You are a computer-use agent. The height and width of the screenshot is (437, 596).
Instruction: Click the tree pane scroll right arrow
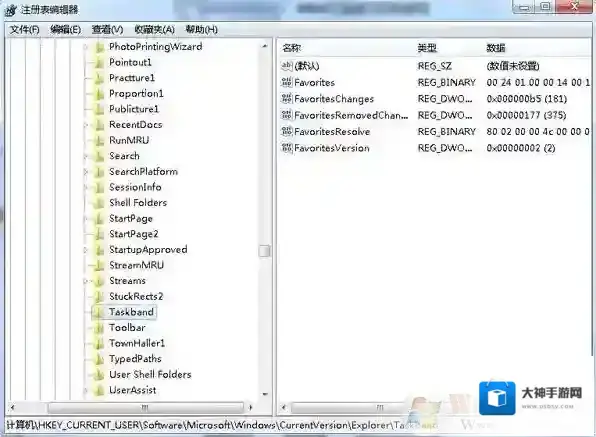click(250, 408)
